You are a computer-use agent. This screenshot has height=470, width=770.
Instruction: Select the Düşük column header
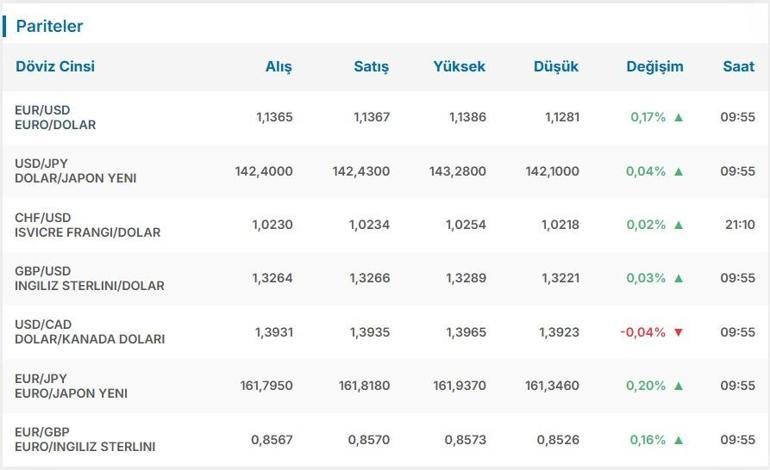(556, 67)
